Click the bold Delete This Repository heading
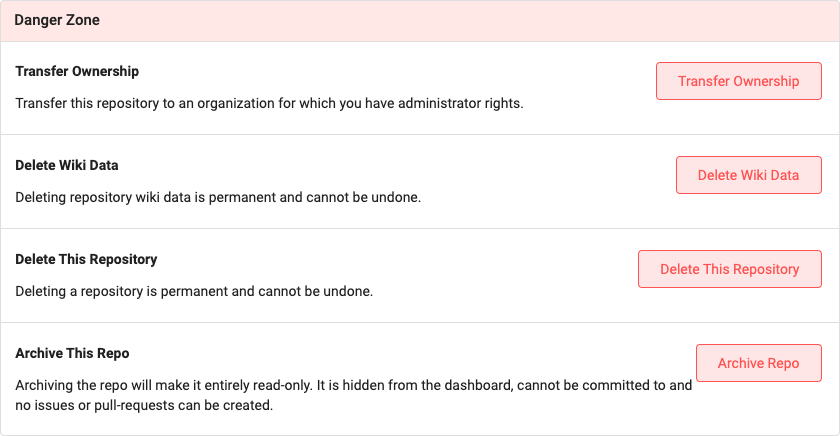This screenshot has height=436, width=840. (x=86, y=259)
